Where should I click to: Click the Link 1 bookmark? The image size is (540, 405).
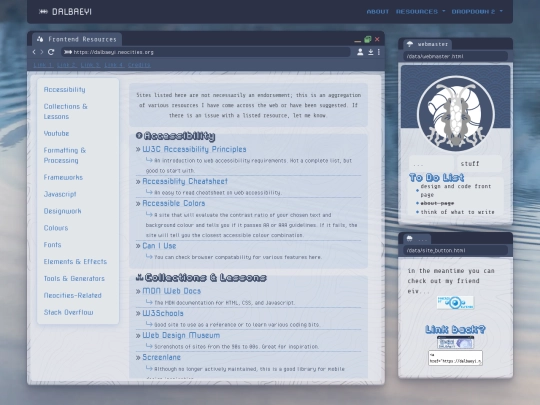[43, 65]
